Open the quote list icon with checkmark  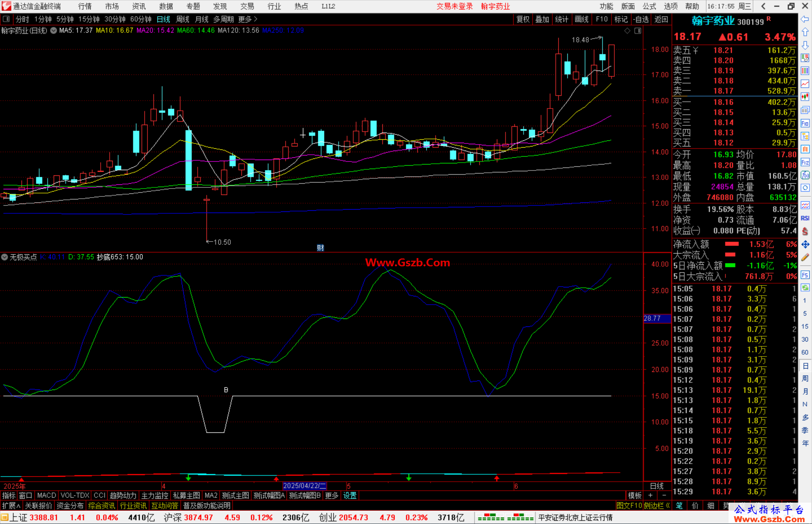point(805,58)
